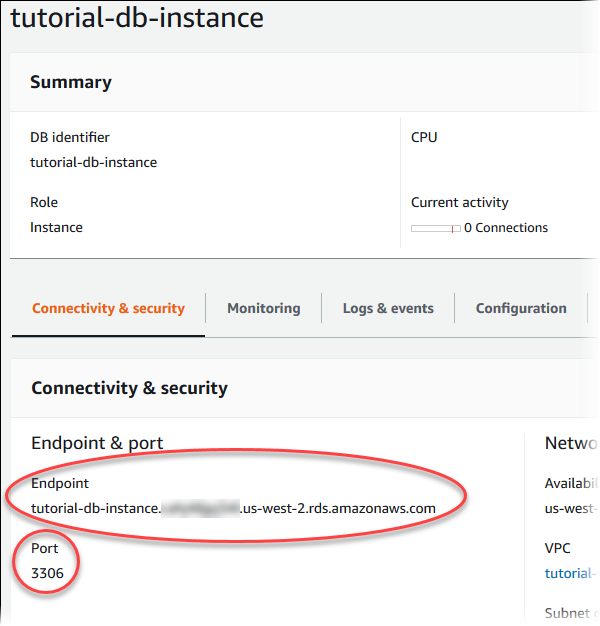Click the Connectivity & security tab
This screenshot has height=626, width=600.
[x=108, y=308]
